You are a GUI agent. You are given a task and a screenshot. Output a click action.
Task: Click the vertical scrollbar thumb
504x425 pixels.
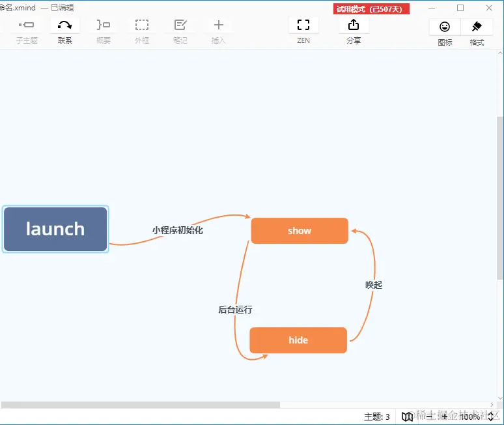click(500, 198)
